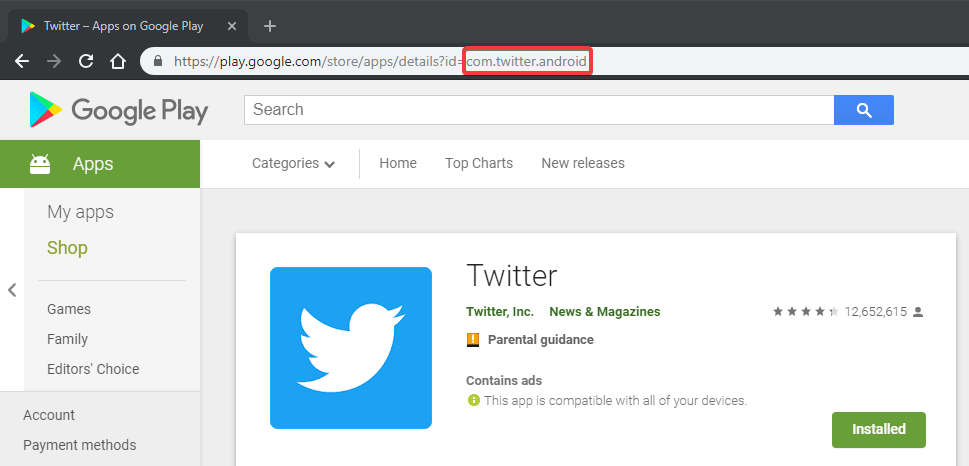Click the compatibility info icon
This screenshot has width=969, height=466.
(x=473, y=400)
